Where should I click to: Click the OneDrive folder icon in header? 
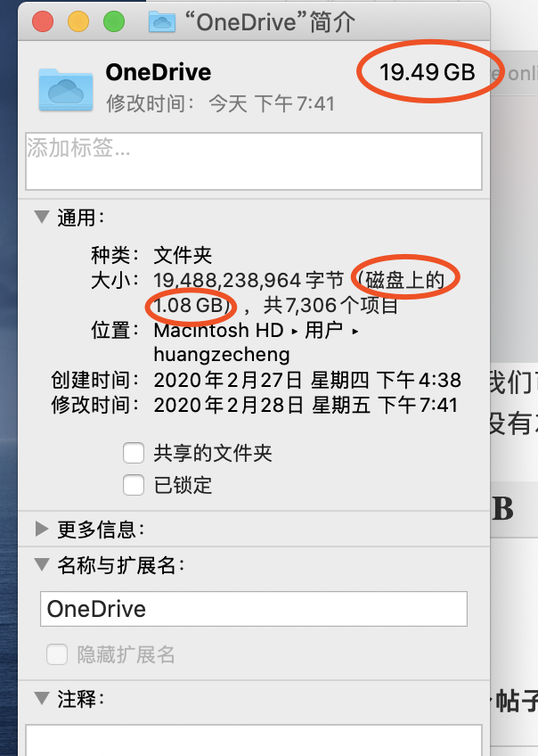[x=66, y=87]
